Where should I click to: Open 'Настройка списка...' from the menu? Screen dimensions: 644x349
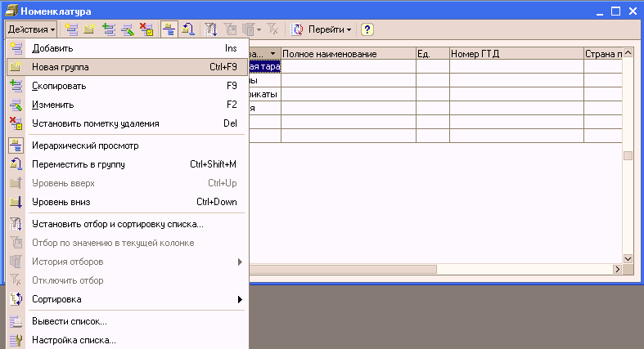pos(74,339)
